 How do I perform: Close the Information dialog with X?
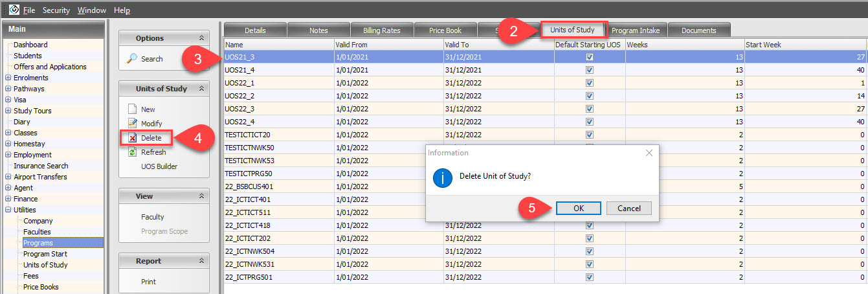649,153
